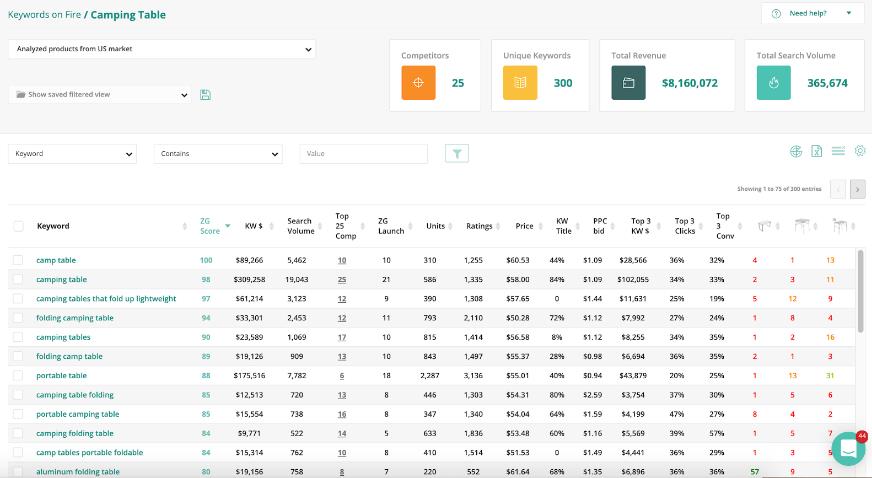
Task: Toggle the select-all header checkbox
Action: click(18, 226)
